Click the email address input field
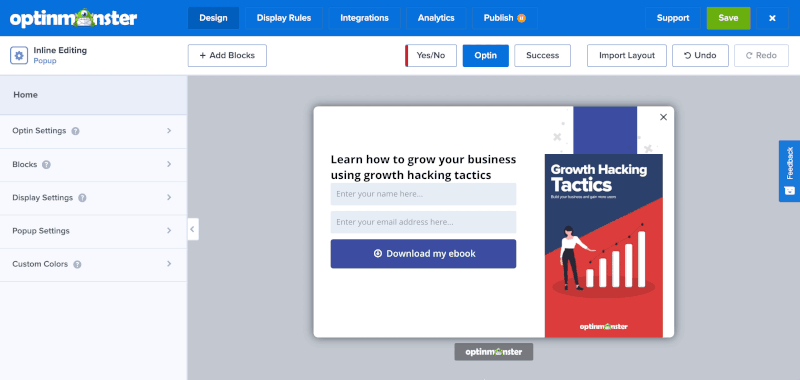Image resolution: width=800 pixels, height=380 pixels. [x=423, y=222]
